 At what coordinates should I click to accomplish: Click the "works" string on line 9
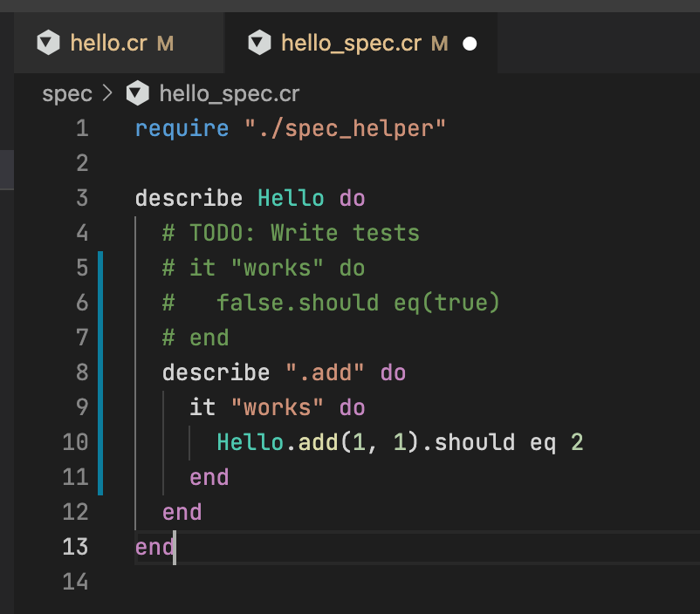pos(278,407)
